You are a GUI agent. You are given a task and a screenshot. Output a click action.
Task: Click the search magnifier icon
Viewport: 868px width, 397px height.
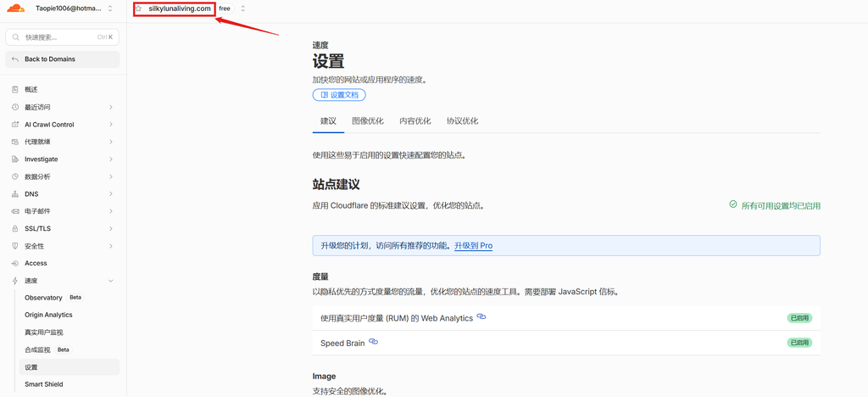click(15, 37)
